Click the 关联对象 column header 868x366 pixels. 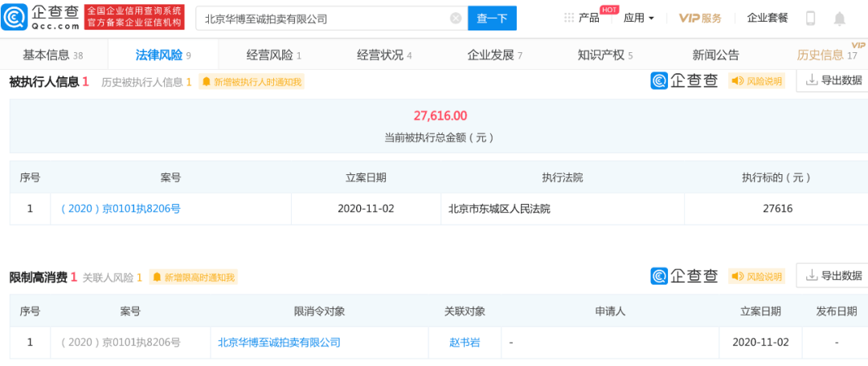[x=465, y=311]
